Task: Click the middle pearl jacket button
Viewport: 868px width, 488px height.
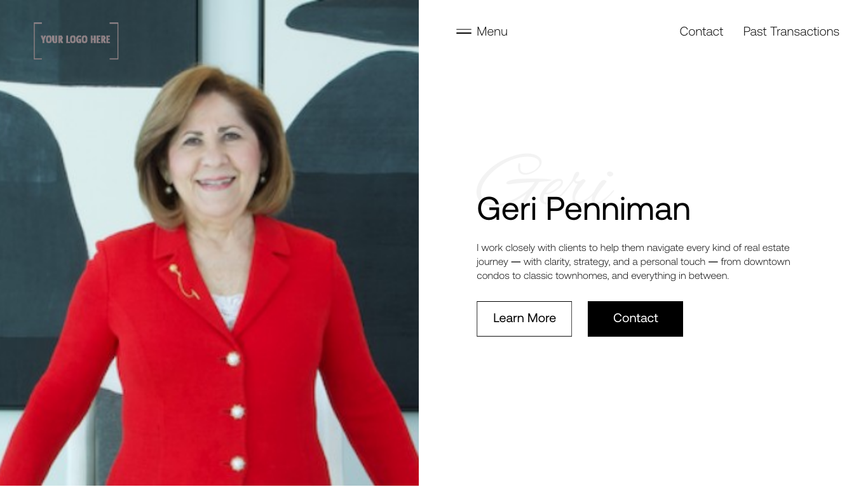Action: pyautogui.click(x=237, y=412)
